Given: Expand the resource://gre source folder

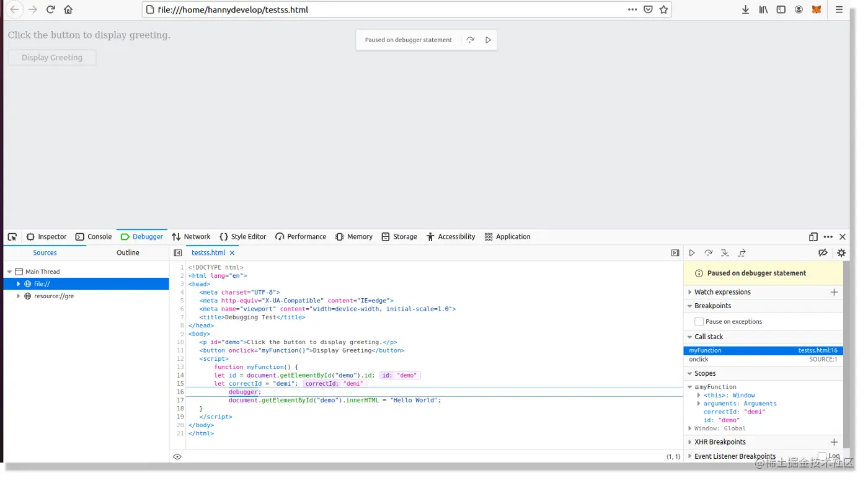Looking at the screenshot, I should (x=19, y=296).
